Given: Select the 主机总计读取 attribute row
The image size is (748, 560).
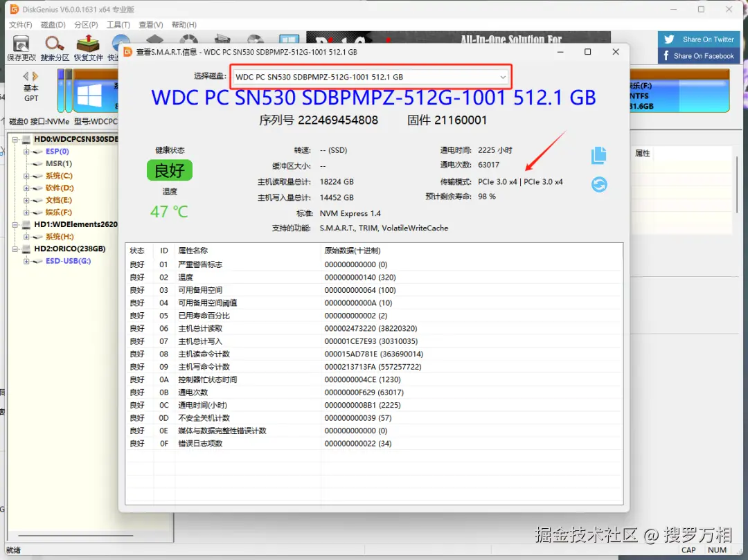Looking at the screenshot, I should [x=374, y=328].
